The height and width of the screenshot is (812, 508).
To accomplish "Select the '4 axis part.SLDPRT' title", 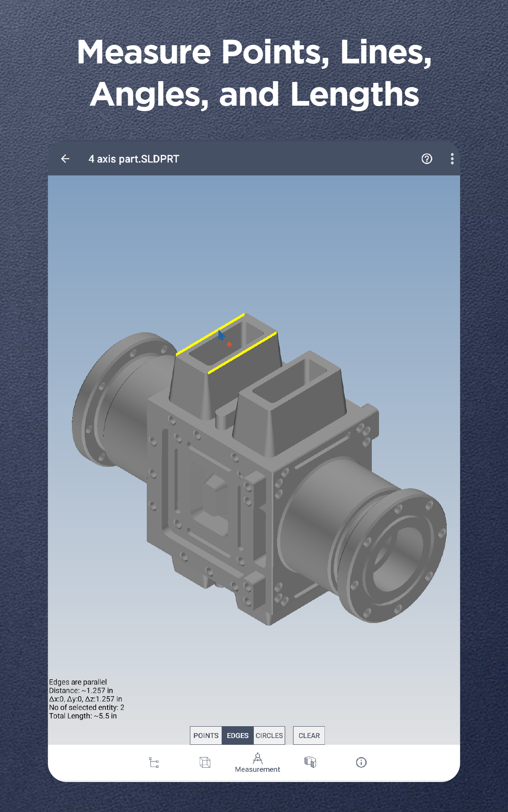I will pyautogui.click(x=134, y=159).
